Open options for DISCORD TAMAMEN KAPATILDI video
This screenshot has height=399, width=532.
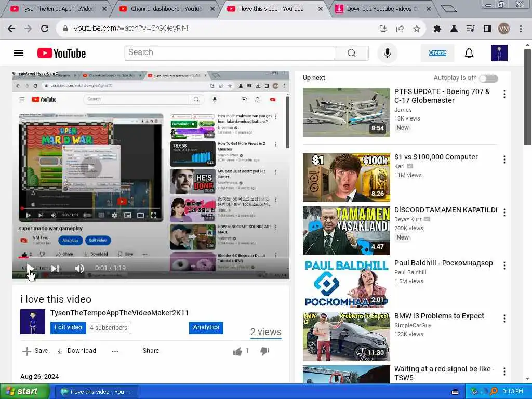click(504, 212)
